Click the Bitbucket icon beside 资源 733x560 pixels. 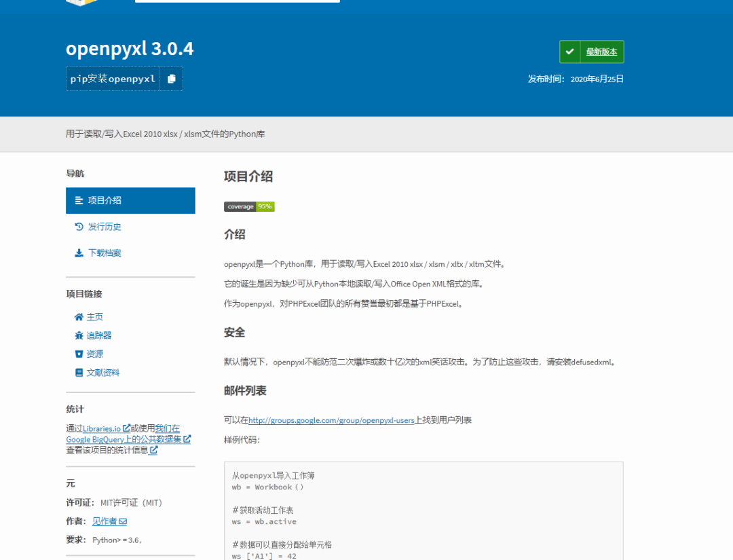tap(79, 354)
